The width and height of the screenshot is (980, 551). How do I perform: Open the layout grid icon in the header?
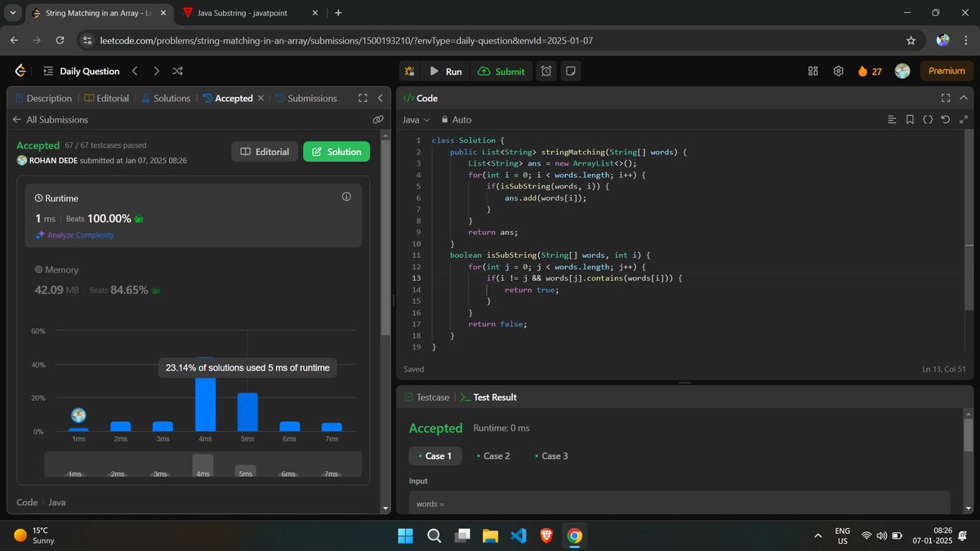(813, 71)
